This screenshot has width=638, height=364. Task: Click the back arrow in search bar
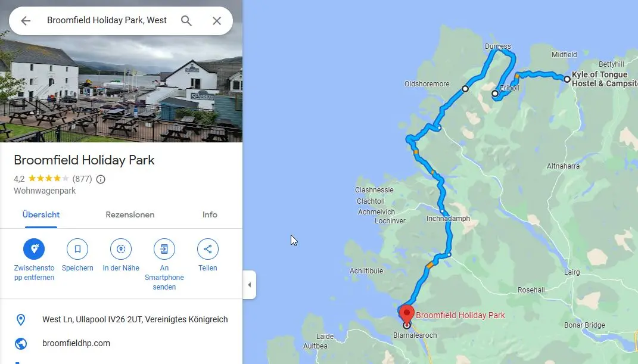click(26, 21)
